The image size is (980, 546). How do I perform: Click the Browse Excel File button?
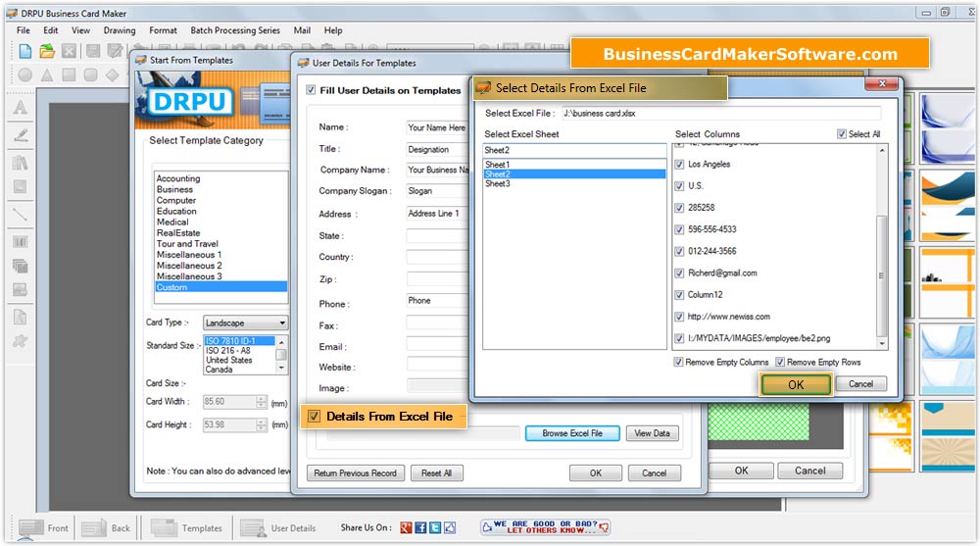pyautogui.click(x=572, y=433)
